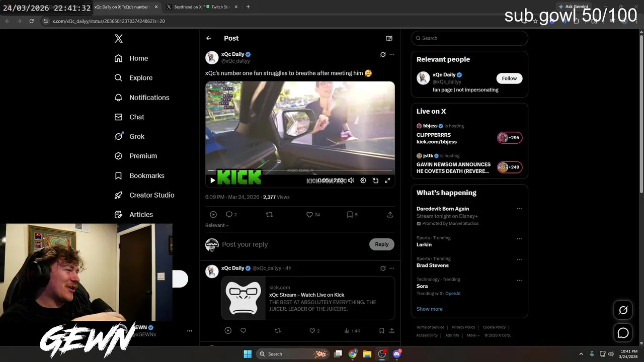Image resolution: width=644 pixels, height=362 pixels.
Task: Follow xQc Daily
Action: [x=509, y=78]
